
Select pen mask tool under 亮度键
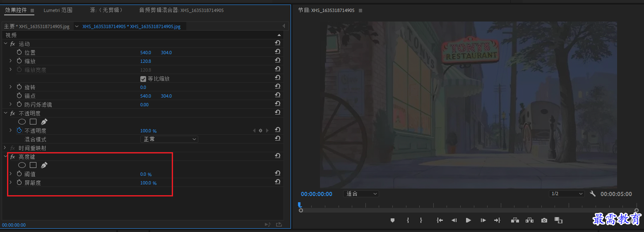click(44, 165)
